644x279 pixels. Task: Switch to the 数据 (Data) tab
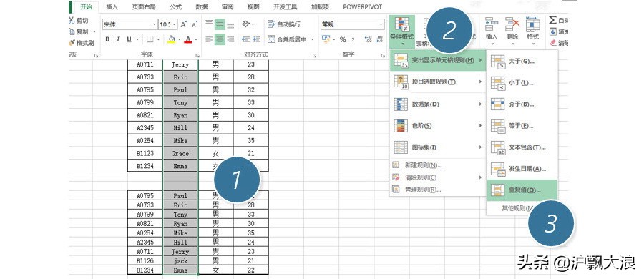(202, 7)
